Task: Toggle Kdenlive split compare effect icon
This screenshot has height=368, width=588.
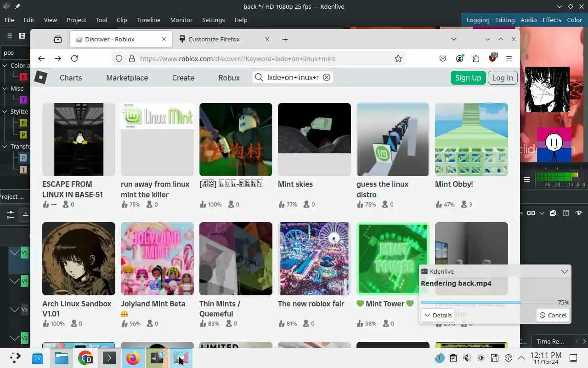Action: [566, 213]
